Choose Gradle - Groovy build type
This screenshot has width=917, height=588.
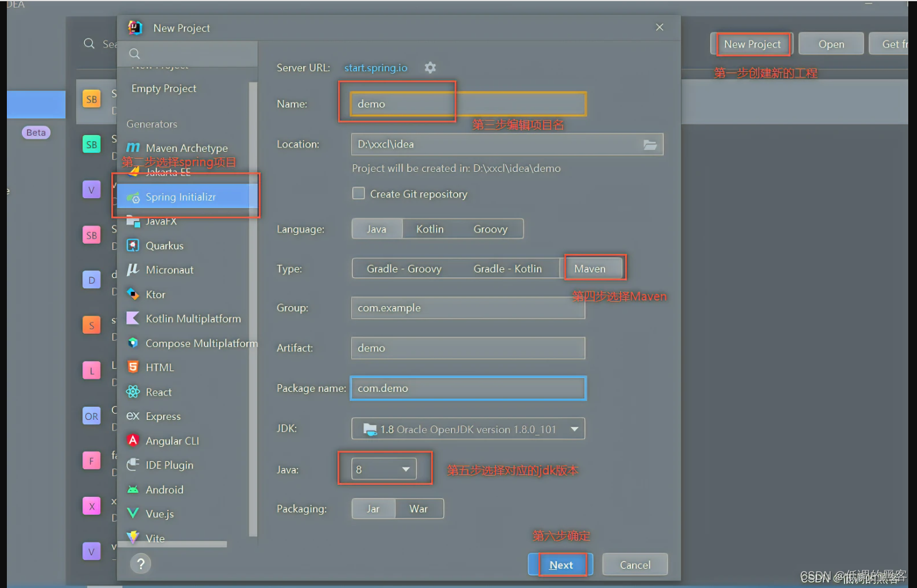click(x=404, y=269)
